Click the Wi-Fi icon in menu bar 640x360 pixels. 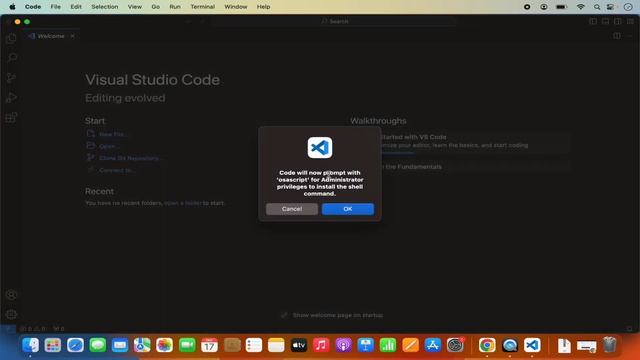pos(580,7)
